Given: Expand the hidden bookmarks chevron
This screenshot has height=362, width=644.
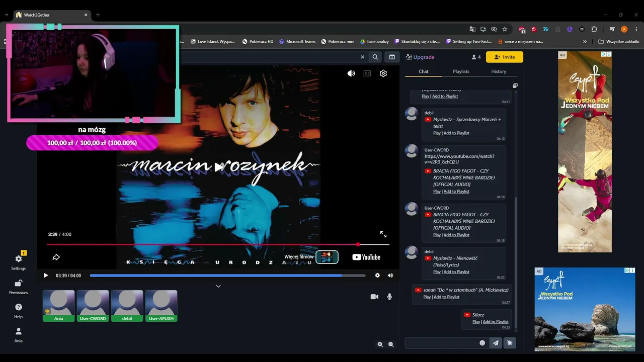Looking at the screenshot, I should click(585, 42).
